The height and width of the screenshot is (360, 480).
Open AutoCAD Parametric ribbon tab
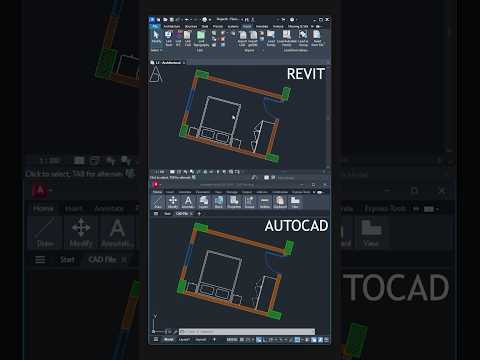202,192
